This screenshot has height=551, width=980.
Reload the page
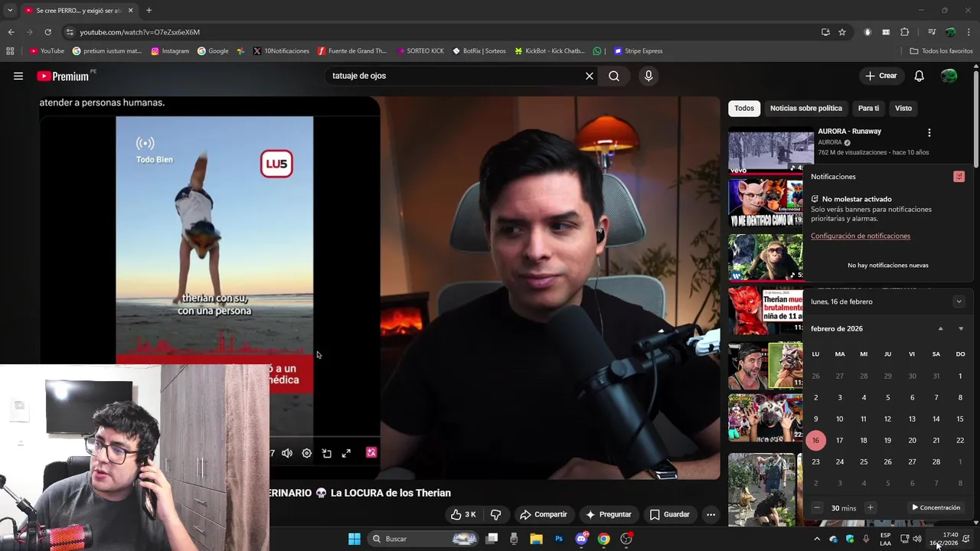pos(47,32)
